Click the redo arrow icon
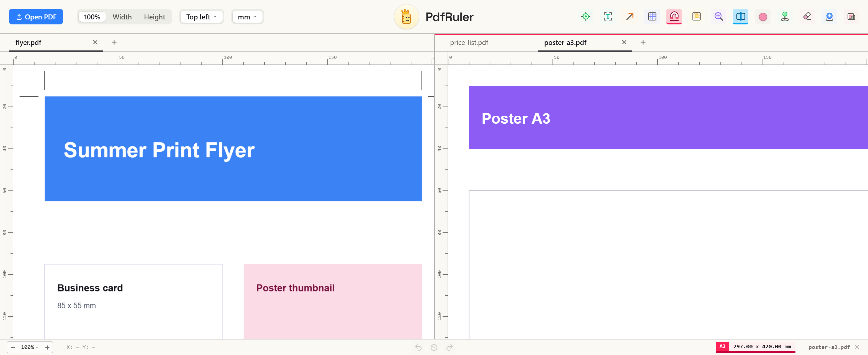 450,347
